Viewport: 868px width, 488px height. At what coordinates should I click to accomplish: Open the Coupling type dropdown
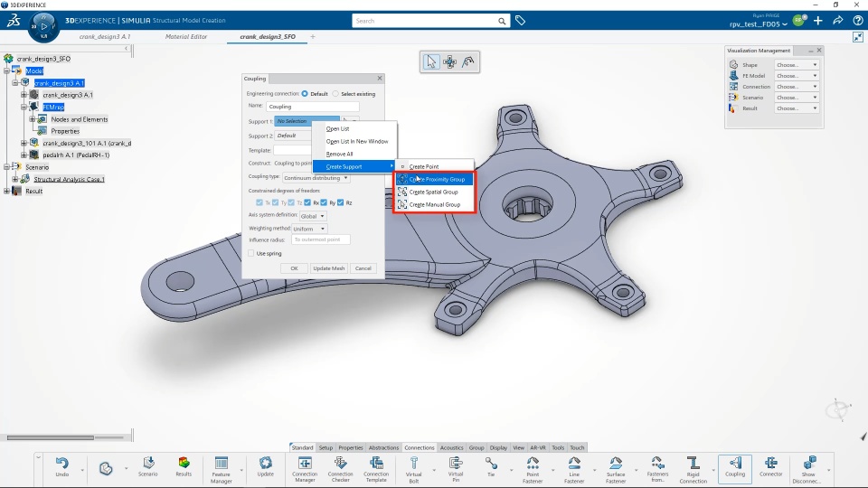click(x=316, y=178)
